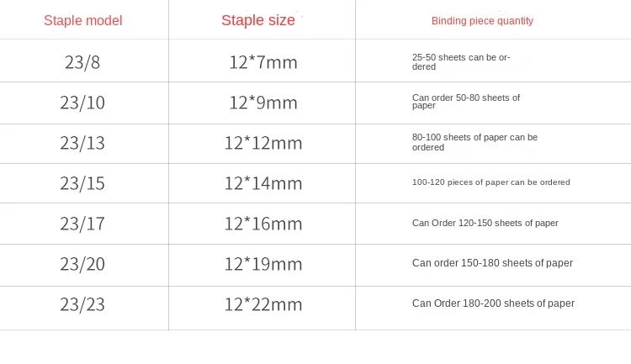The image size is (631, 364).
Task: Click the 12*12mm size cell
Action: [263, 143]
